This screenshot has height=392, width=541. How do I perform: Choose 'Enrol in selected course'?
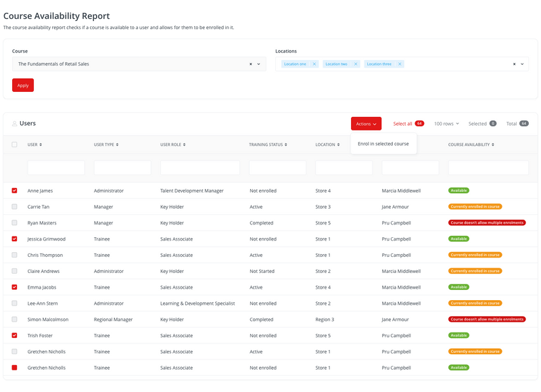[383, 143]
